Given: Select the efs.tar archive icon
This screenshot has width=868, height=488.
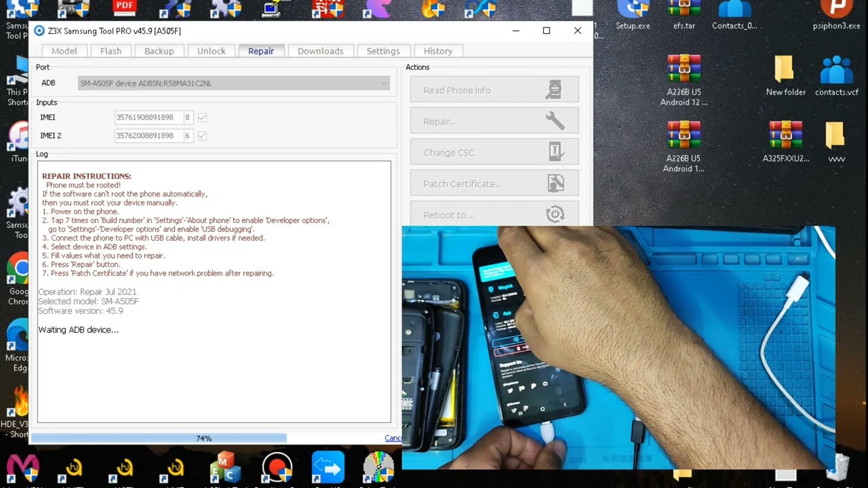Looking at the screenshot, I should coord(684,15).
